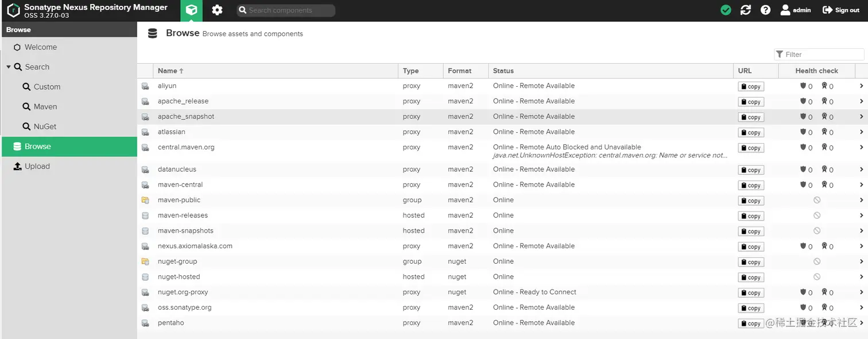Viewport: 868px width, 339px height.
Task: Open the apache_release row chevron
Action: [861, 101]
